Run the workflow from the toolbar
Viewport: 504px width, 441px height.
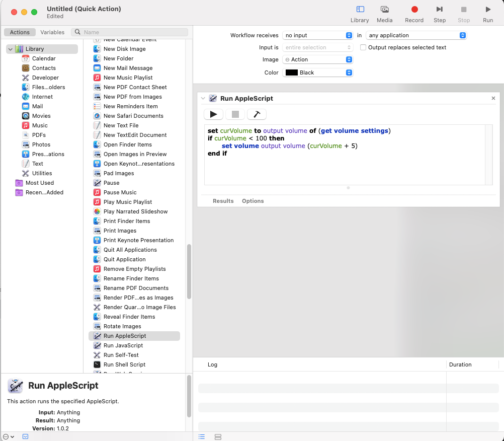coord(487,14)
